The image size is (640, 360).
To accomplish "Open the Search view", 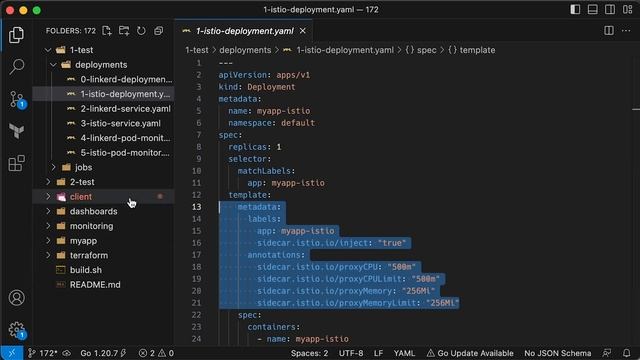I will tap(16, 67).
